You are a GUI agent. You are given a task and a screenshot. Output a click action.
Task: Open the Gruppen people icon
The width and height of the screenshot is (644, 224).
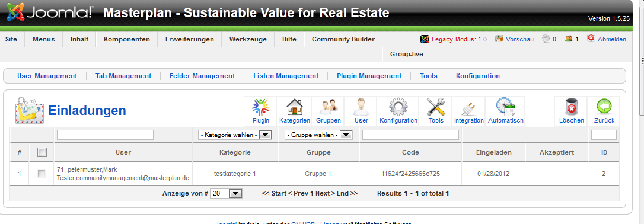tap(328, 107)
